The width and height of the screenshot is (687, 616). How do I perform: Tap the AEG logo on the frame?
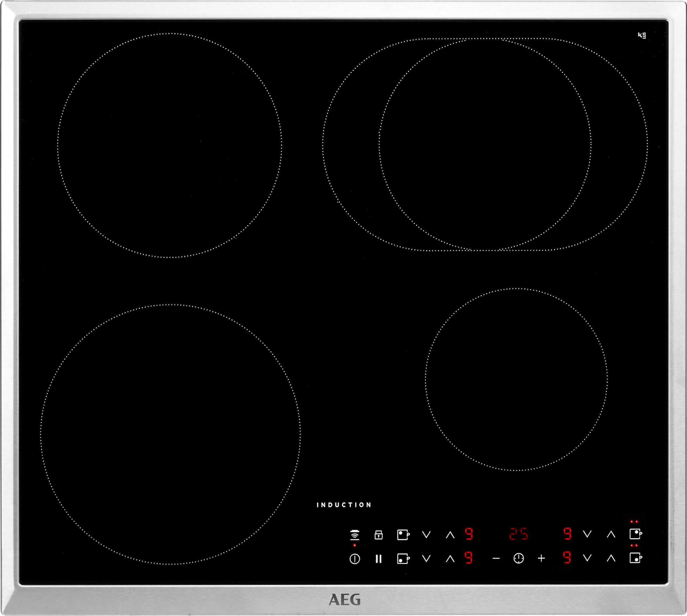click(345, 600)
